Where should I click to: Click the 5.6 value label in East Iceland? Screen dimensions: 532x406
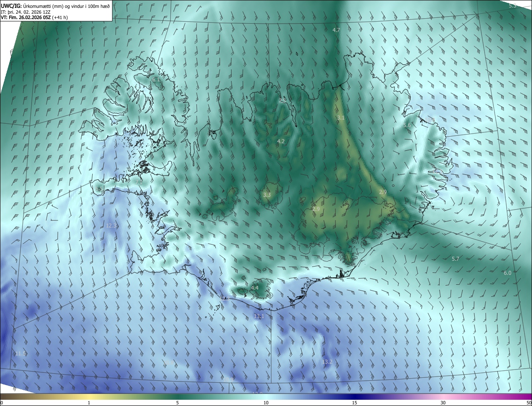407,125
